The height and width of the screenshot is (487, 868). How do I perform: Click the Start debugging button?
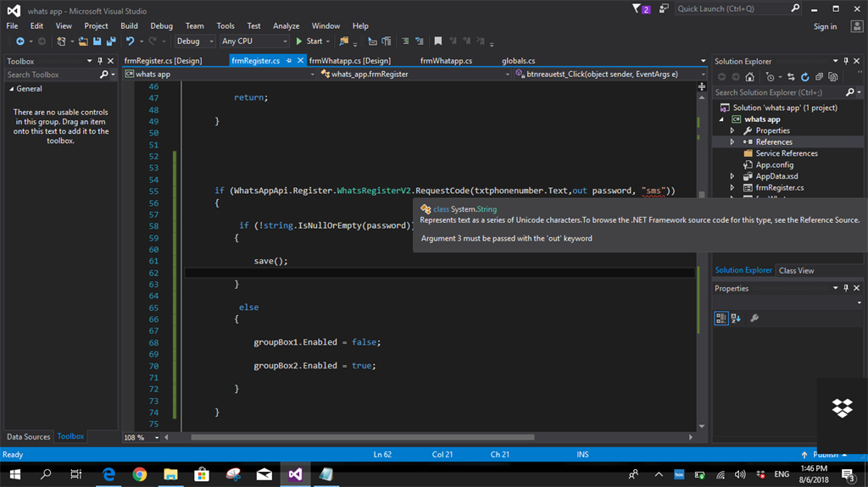[x=309, y=42]
